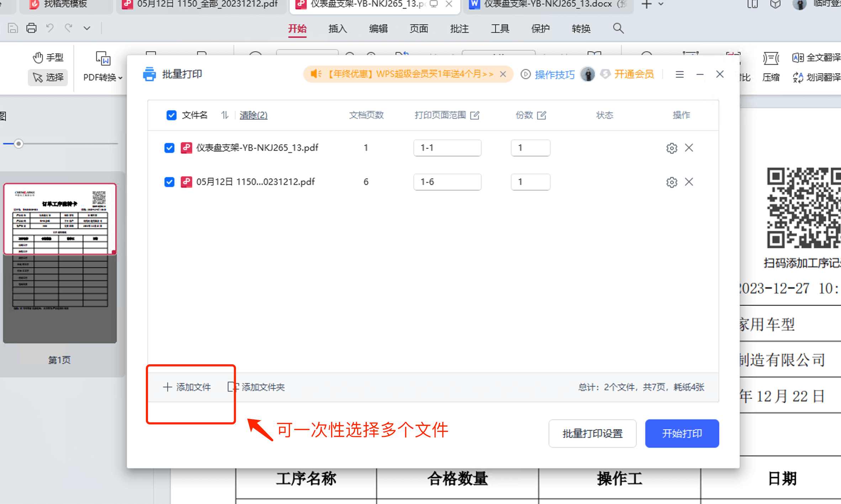Toggle the select-all checkbox beside 文件名
The image size is (841, 504).
pos(171,115)
